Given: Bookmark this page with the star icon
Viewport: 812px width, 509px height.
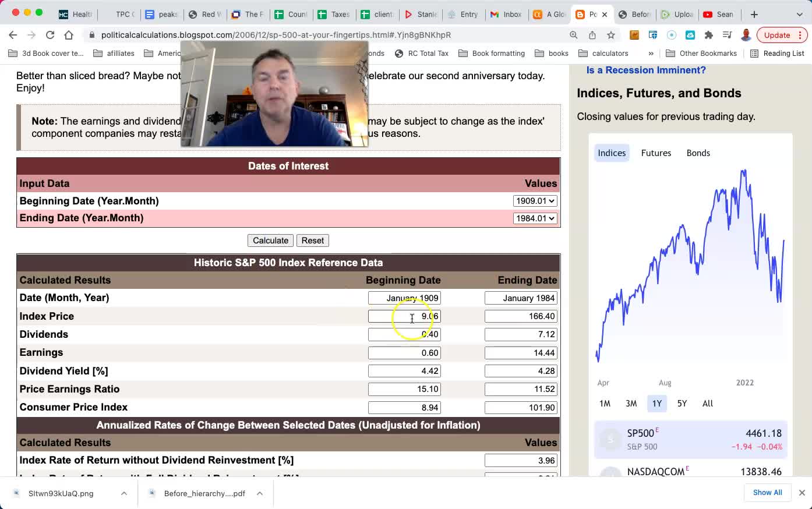Looking at the screenshot, I should coord(611,35).
